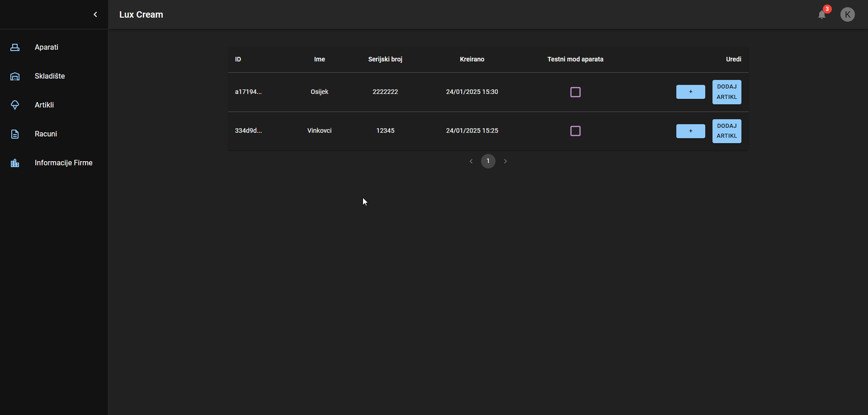Click Dodaj Artikl for Osijek
868x415 pixels.
click(727, 92)
